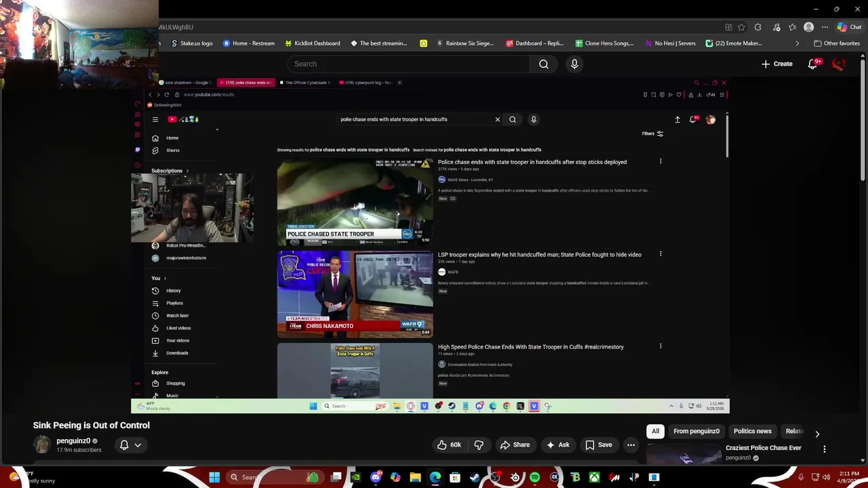Open the taskbar clock showing 2:11 PM
The width and height of the screenshot is (868, 488).
tap(849, 477)
